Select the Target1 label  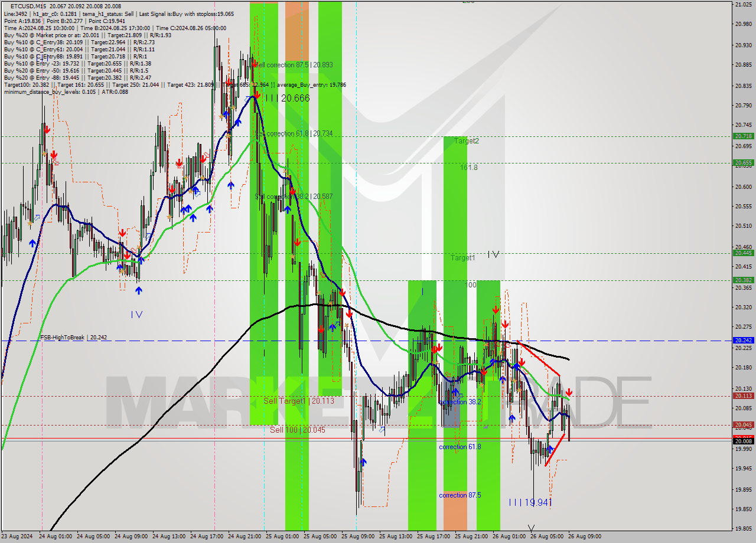pyautogui.click(x=462, y=258)
